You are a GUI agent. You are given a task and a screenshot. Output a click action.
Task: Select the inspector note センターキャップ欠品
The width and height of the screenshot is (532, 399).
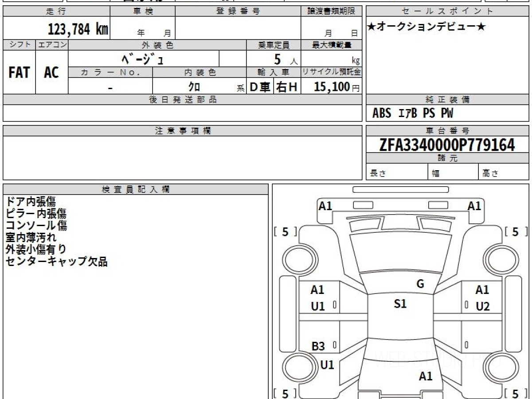tap(57, 262)
